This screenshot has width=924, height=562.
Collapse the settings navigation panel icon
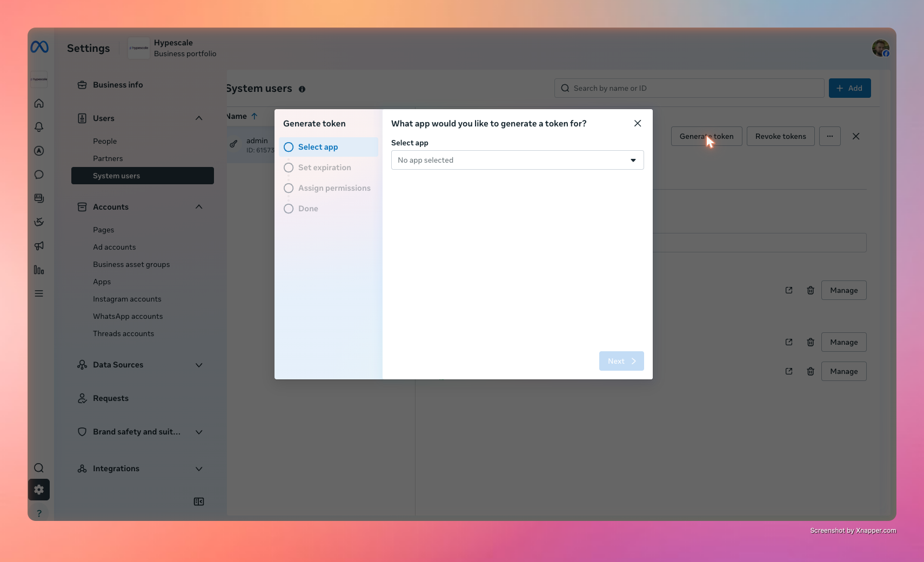[199, 501]
